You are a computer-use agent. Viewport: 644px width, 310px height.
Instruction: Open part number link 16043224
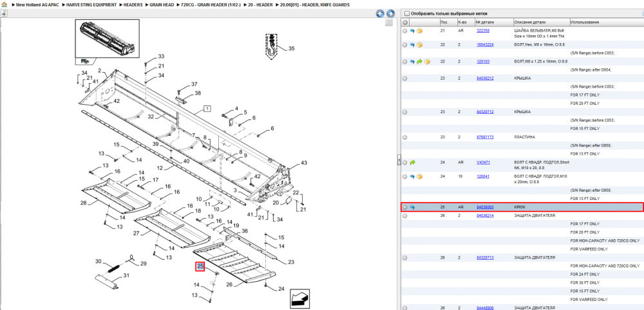[x=485, y=44]
